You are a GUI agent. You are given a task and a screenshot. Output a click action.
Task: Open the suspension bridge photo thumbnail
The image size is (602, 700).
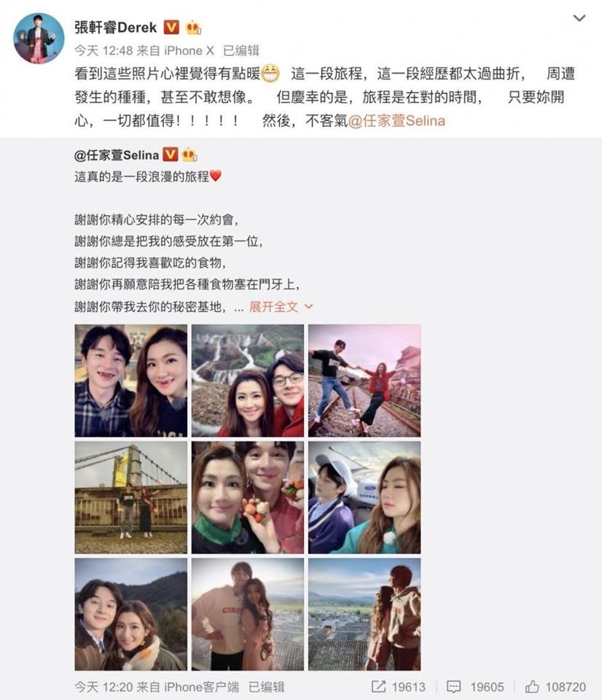click(131, 498)
